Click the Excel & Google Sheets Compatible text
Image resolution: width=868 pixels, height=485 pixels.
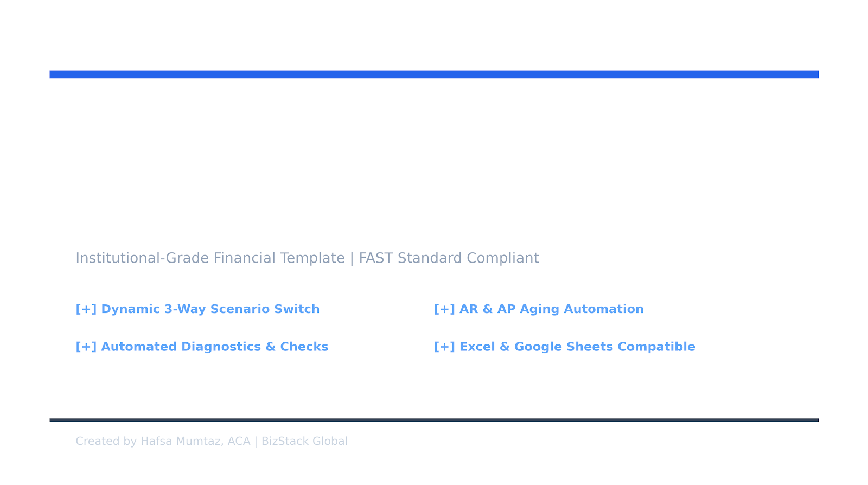[577, 347]
